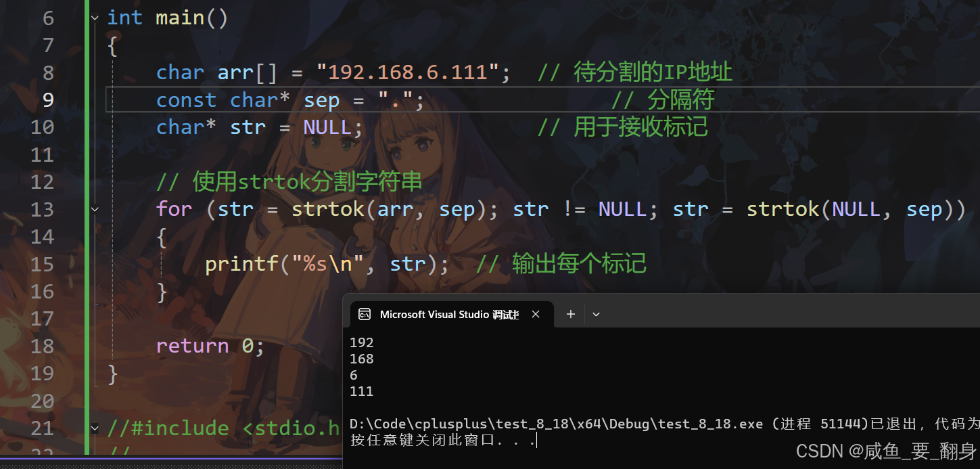Click the comment 输出每个标记

pyautogui.click(x=561, y=264)
